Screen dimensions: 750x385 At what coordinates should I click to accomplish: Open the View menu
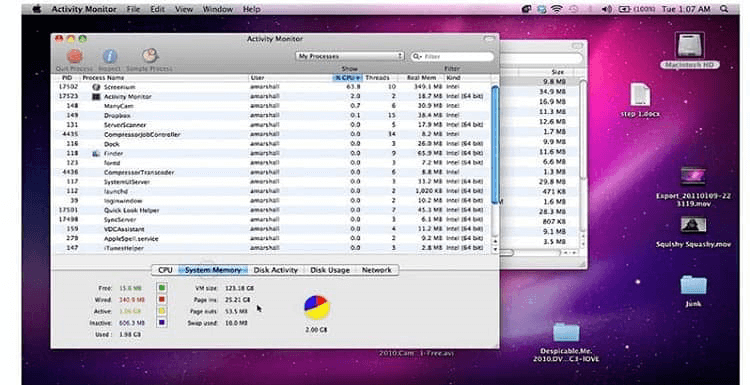(x=184, y=9)
